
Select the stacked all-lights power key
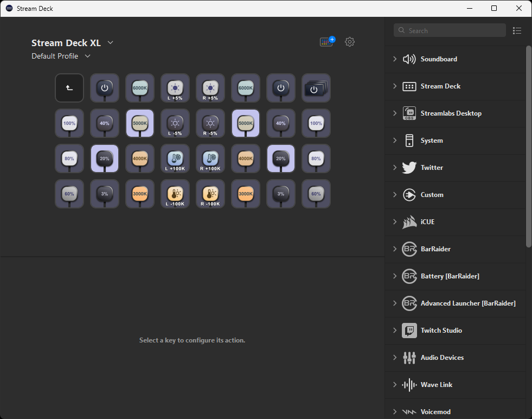coord(316,88)
